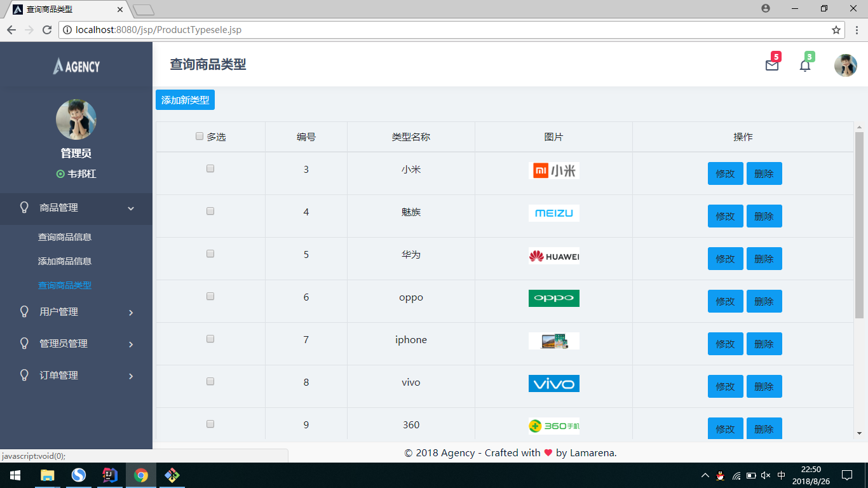
Task: Expand the 管理员管理 chevron
Action: tap(131, 344)
